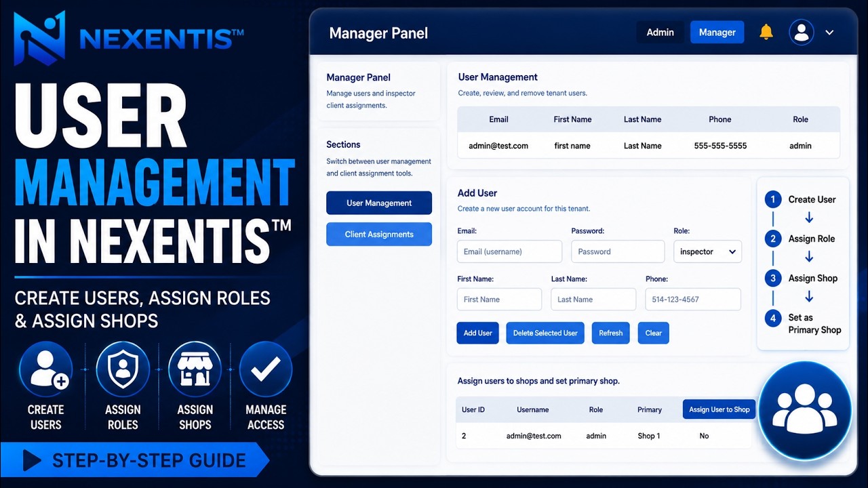Click the Refresh button
The image size is (868, 488).
(610, 333)
